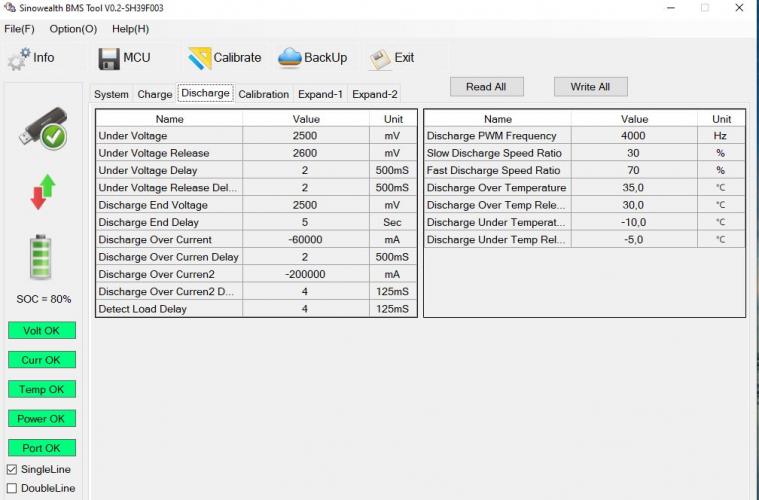Image resolution: width=759 pixels, height=500 pixels.
Task: Switch to the Calibration tab
Action: pos(264,94)
